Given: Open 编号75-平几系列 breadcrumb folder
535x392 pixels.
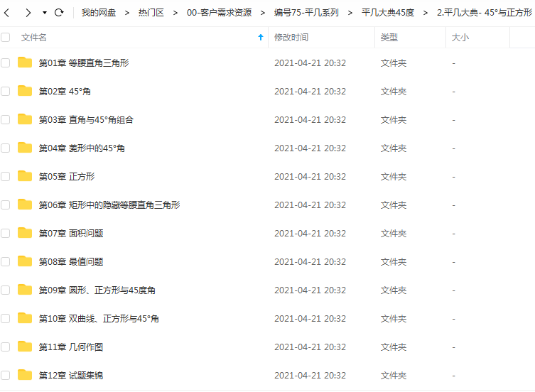Looking at the screenshot, I should (306, 13).
